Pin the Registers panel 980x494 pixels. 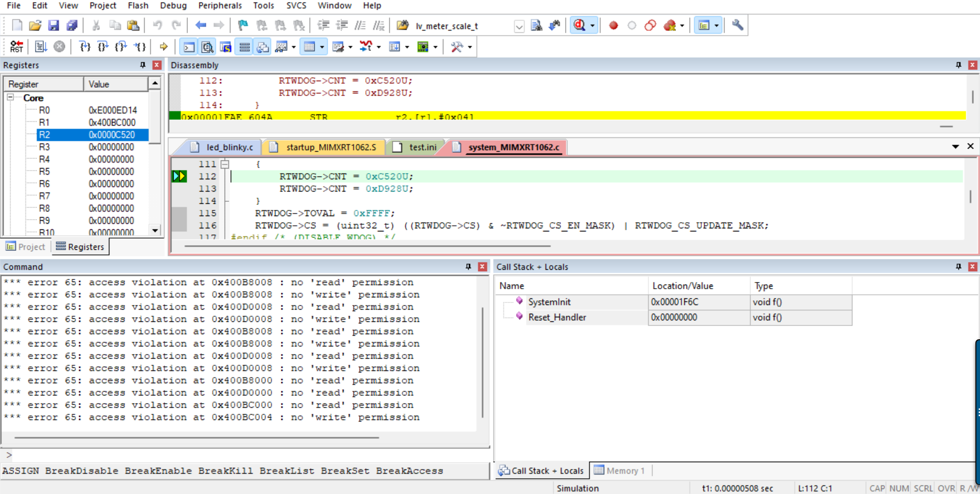[x=143, y=65]
